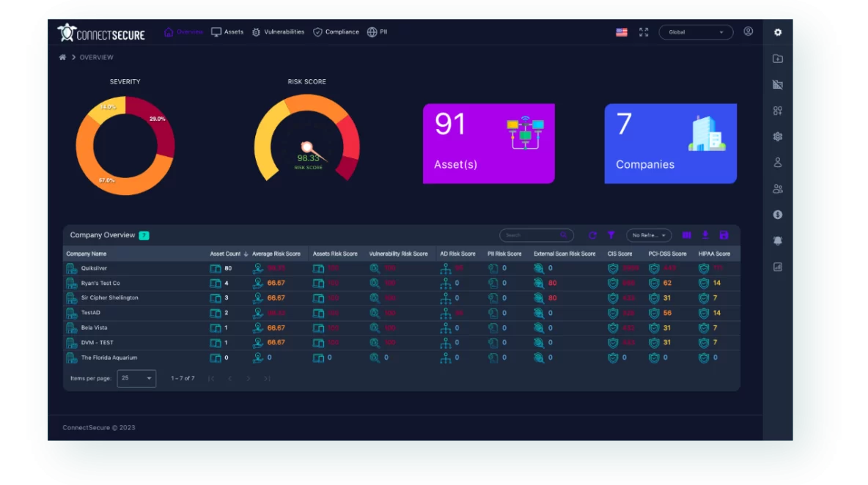868x485 pixels.
Task: Open the items per page dropdown
Action: (x=136, y=378)
